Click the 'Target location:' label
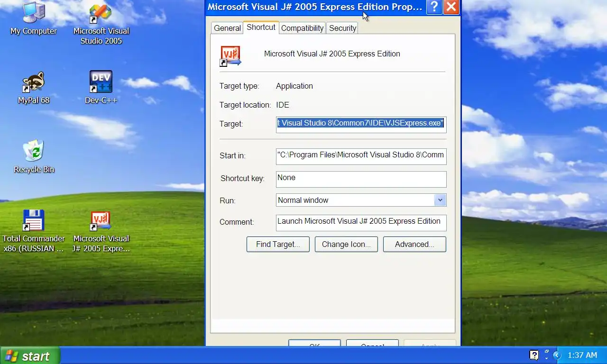 click(x=245, y=105)
